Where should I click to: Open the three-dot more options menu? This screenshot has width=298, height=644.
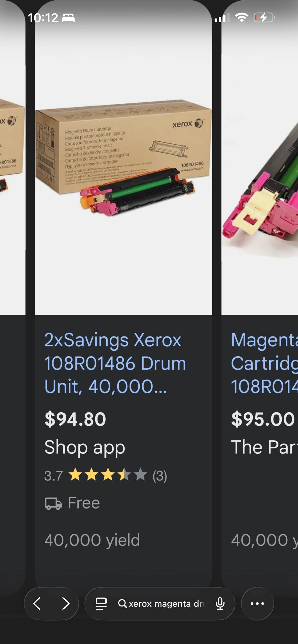click(x=257, y=603)
